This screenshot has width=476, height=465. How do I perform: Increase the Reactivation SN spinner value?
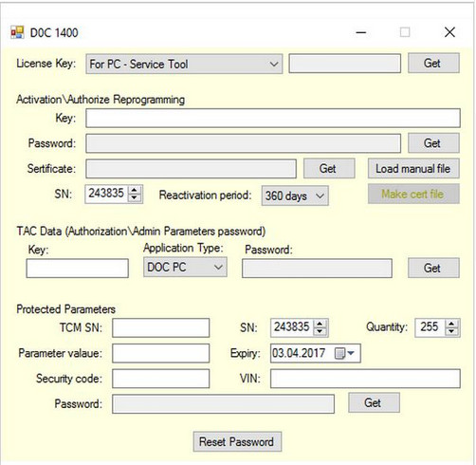coord(135,190)
